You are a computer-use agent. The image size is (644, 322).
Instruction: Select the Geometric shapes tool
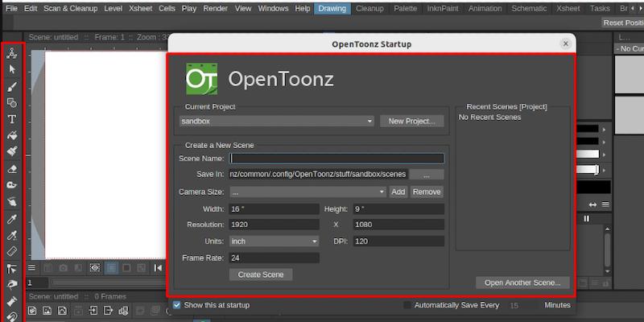pos(12,103)
